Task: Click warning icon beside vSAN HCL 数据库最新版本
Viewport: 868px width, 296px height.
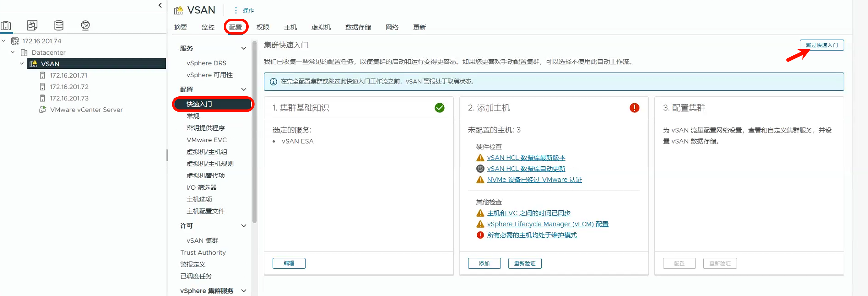Action: click(480, 157)
